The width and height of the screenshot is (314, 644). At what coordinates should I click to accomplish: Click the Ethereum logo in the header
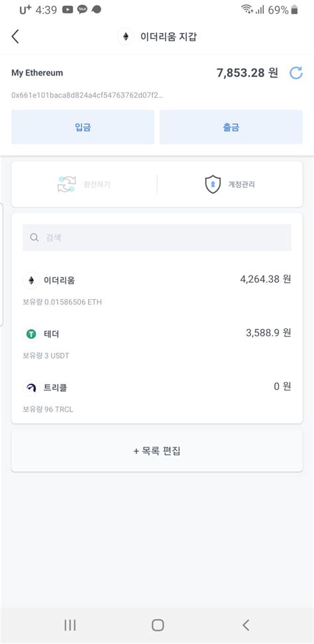pos(126,36)
